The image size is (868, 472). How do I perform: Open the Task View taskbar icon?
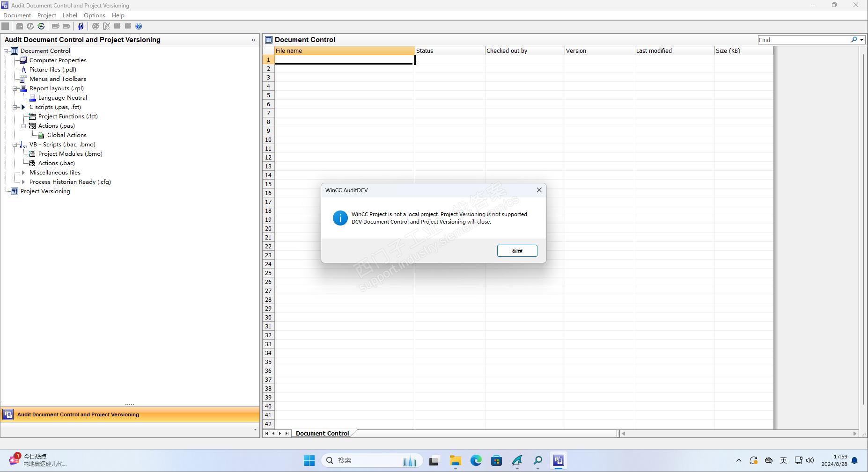tap(434, 461)
